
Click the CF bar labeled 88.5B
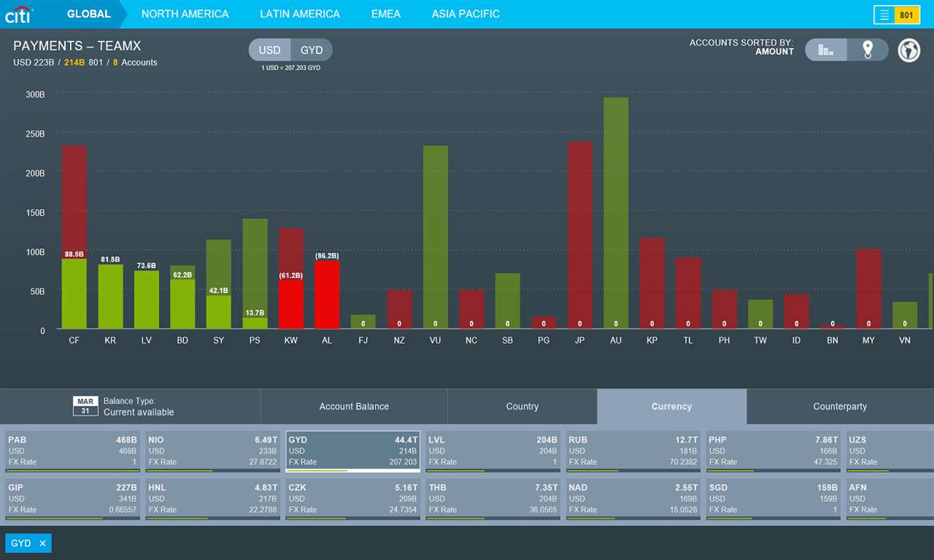click(x=74, y=294)
